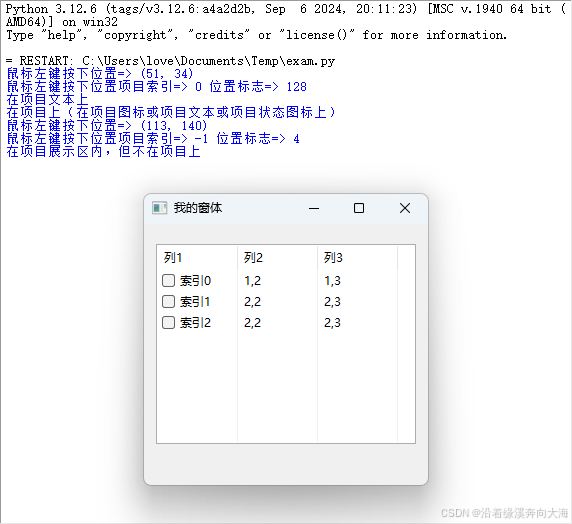Screen dimensions: 572x524
Task: Click the 我的窗体 window app icon
Action: tap(159, 208)
